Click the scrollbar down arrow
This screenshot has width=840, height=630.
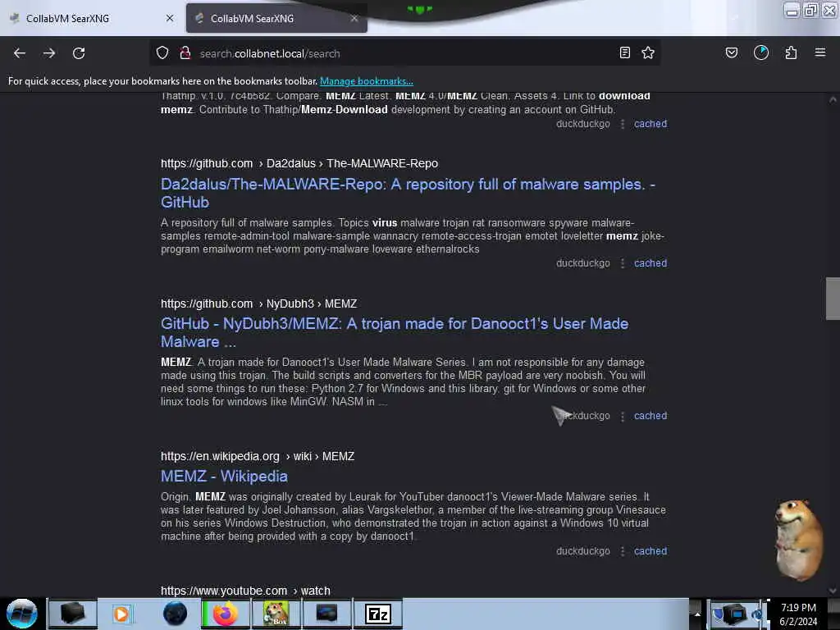(833, 591)
